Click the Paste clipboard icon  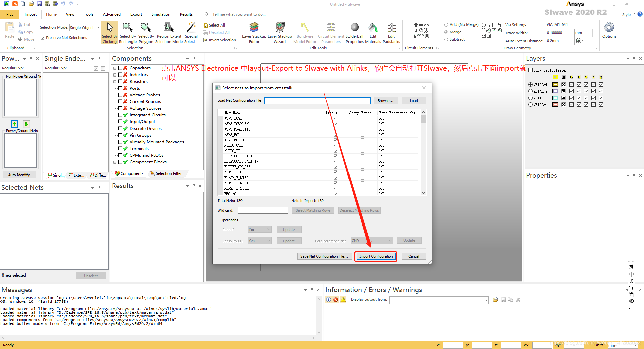tap(10, 30)
